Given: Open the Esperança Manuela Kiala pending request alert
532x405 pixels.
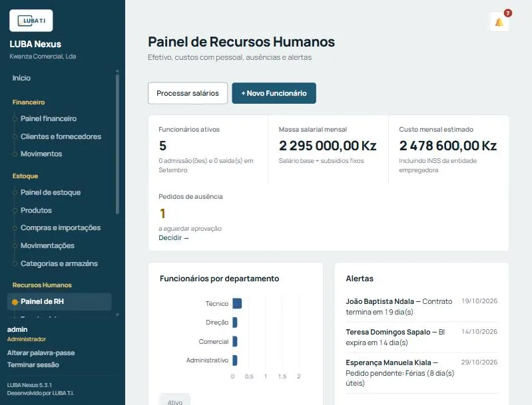Looking at the screenshot, I should coord(421,373).
